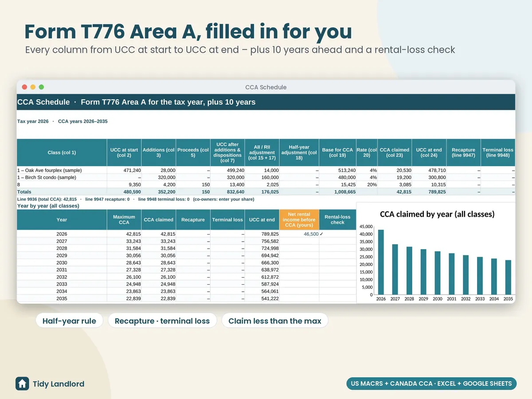Viewport: 532px width, 399px height.
Task: Click the chart title CCA claimed by year
Action: 437,214
